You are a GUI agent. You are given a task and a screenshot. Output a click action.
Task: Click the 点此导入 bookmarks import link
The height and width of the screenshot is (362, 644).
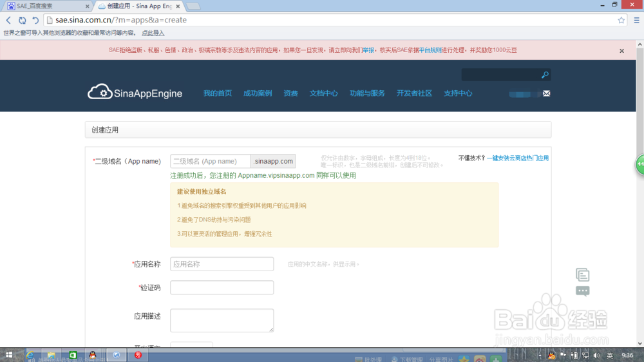click(153, 33)
